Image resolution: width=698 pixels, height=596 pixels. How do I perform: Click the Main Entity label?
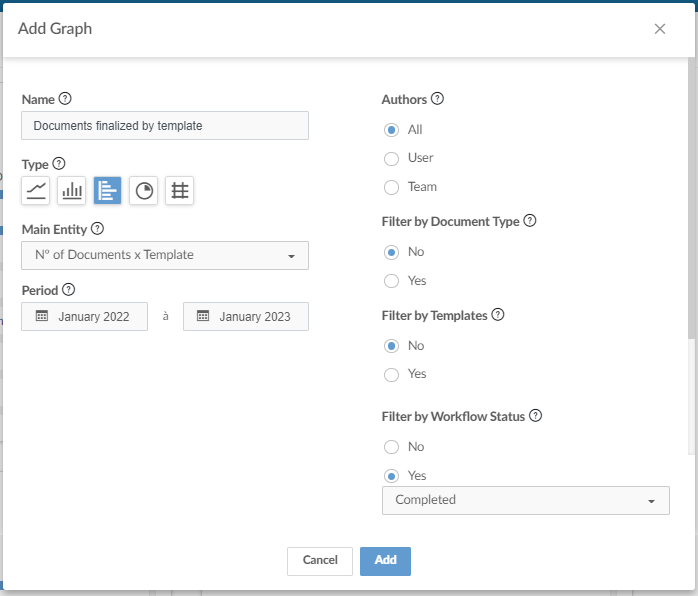click(x=54, y=229)
